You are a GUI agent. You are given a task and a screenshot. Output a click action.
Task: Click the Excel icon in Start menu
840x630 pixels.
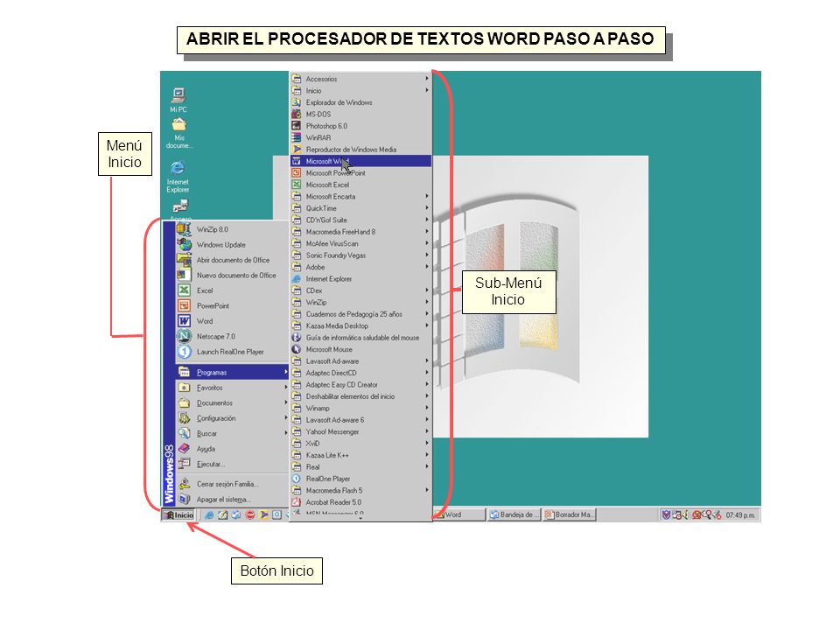[x=184, y=290]
